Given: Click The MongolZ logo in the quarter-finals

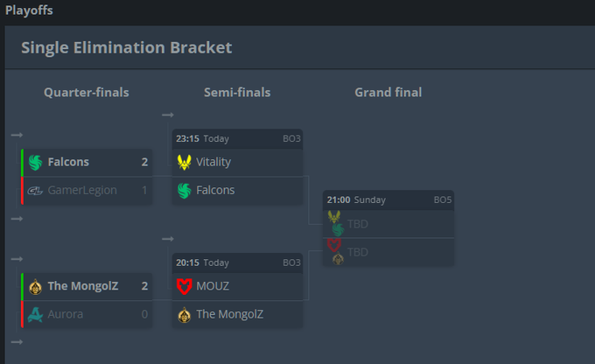Looking at the screenshot, I should 35,287.
